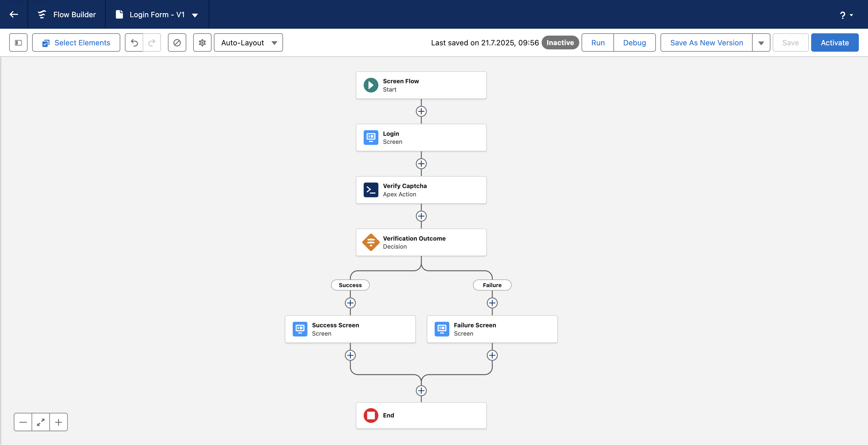Click the Verification Outcome label
868x445 pixels.
point(414,238)
